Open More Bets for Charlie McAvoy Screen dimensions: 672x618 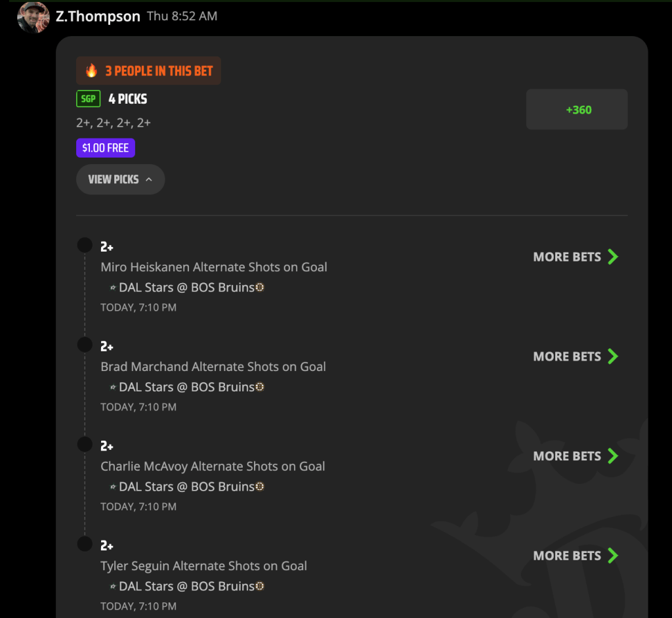coord(576,456)
